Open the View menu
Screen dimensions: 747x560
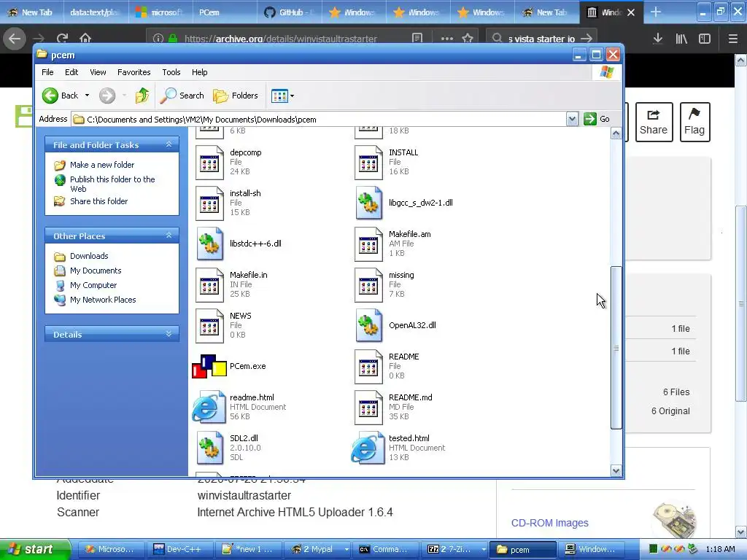(x=98, y=72)
